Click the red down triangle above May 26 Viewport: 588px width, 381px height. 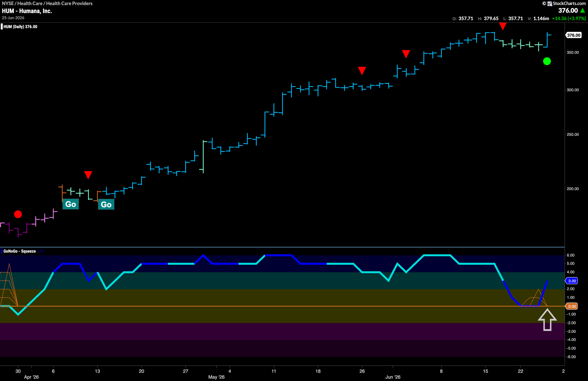point(362,71)
